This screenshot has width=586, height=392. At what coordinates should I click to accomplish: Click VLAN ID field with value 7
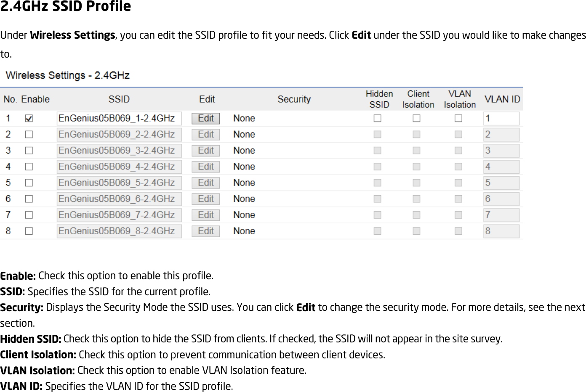[501, 215]
